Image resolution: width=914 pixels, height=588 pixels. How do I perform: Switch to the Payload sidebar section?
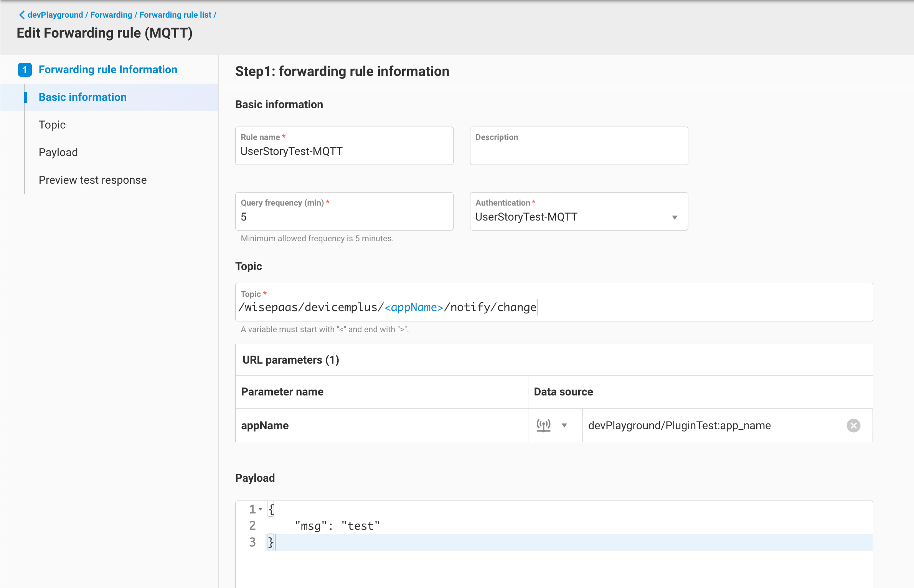pyautogui.click(x=58, y=152)
